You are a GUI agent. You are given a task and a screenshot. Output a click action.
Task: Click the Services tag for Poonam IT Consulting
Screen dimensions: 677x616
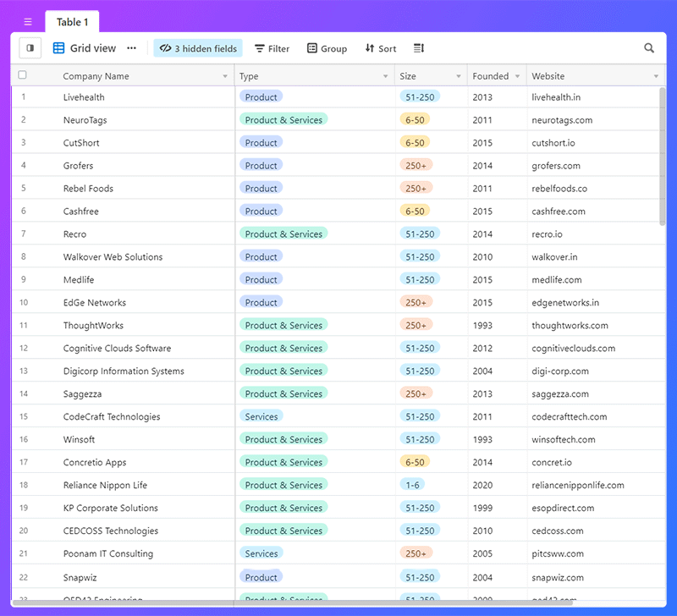pos(261,553)
